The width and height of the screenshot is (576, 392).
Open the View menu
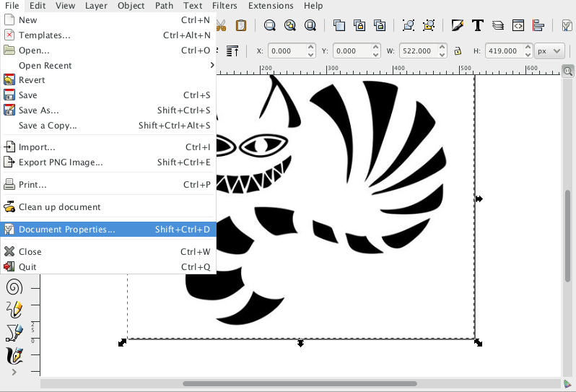pyautogui.click(x=65, y=6)
